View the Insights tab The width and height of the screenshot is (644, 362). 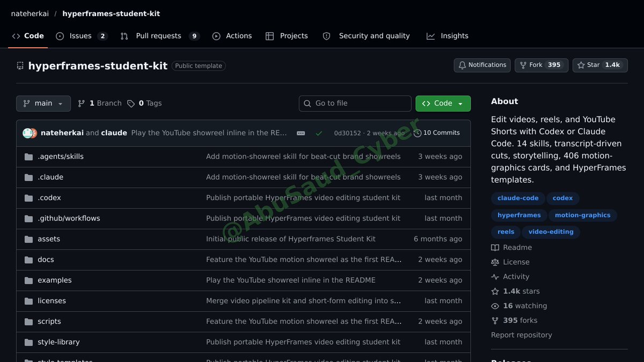(x=448, y=36)
